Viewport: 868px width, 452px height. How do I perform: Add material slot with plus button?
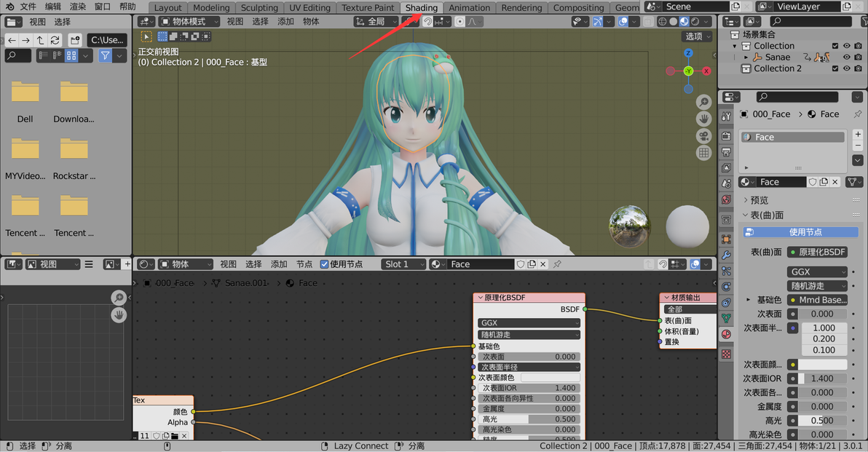coord(858,135)
